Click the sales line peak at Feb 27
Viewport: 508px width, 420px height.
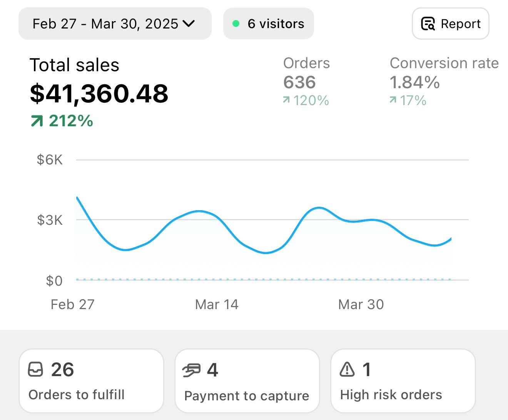[77, 198]
